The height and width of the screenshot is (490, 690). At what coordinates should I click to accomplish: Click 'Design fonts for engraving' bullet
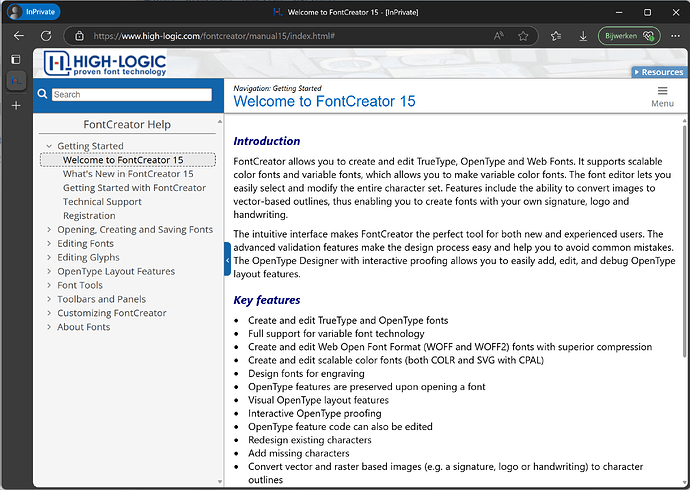click(306, 374)
